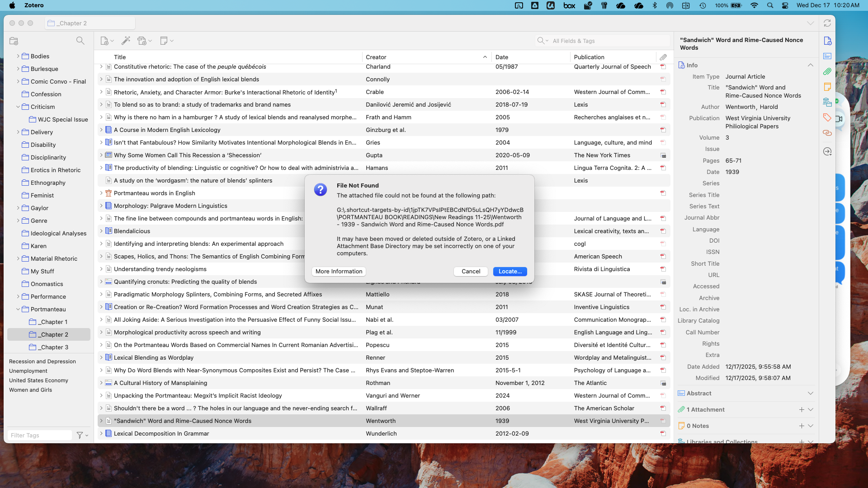Expand the Abstract section
This screenshot has height=488, width=868.
point(810,393)
